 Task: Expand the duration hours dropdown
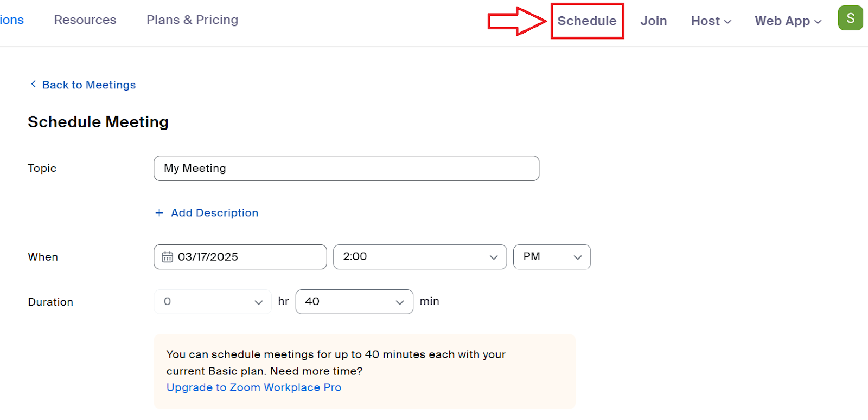pyautogui.click(x=212, y=302)
